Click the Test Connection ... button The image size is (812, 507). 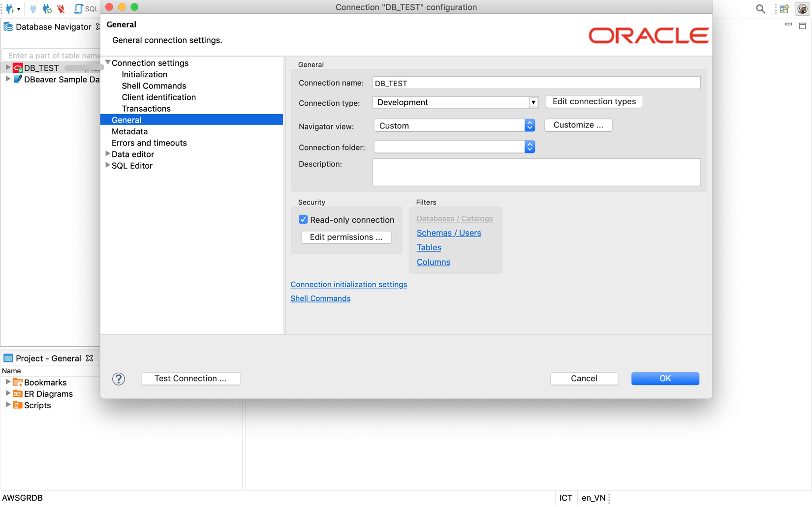pos(190,378)
